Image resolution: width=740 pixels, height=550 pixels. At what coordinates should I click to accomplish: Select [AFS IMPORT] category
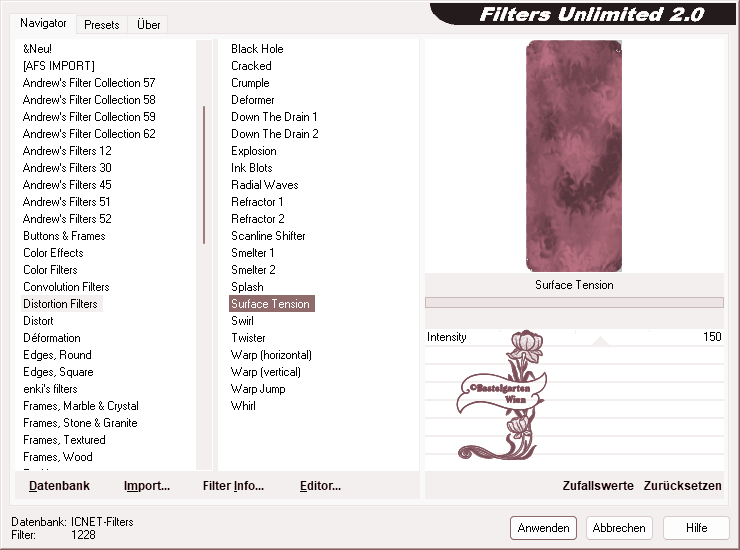pyautogui.click(x=59, y=66)
